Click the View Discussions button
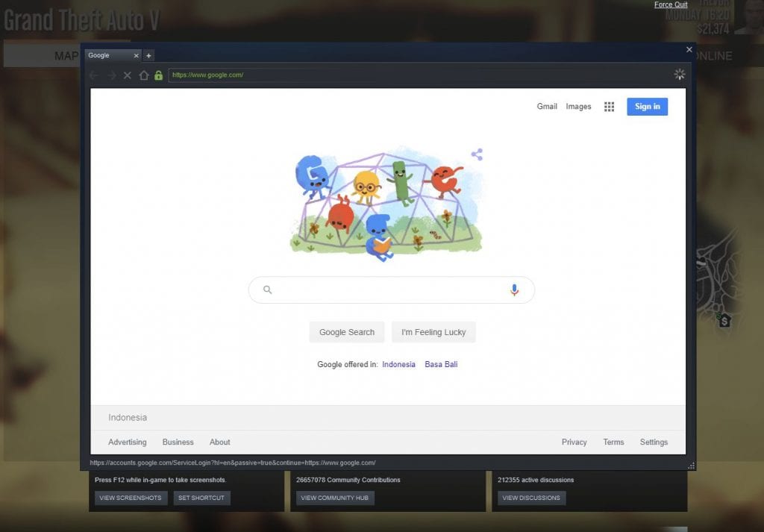The image size is (764, 532). point(531,498)
